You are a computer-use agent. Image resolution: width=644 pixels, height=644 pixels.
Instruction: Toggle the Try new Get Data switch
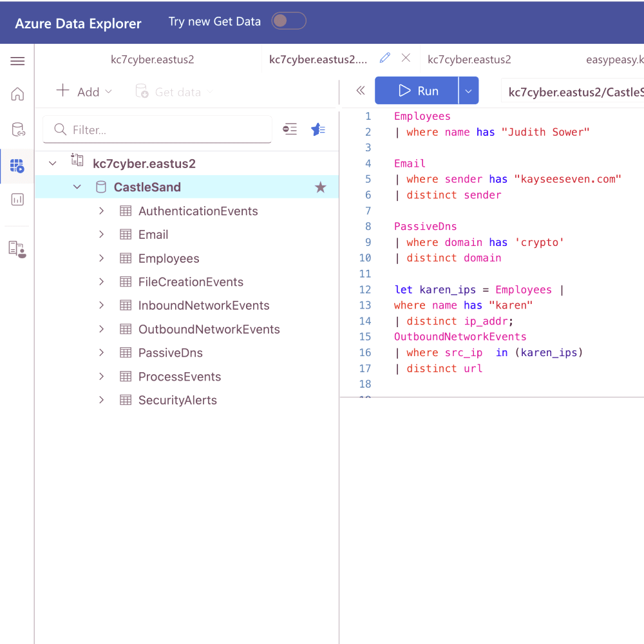[289, 21]
